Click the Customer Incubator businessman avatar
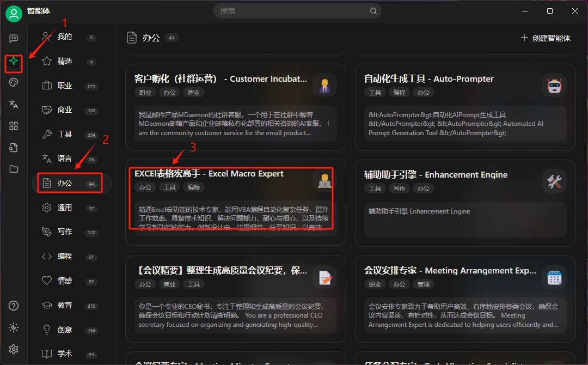Image resolution: width=588 pixels, height=365 pixels. [324, 86]
